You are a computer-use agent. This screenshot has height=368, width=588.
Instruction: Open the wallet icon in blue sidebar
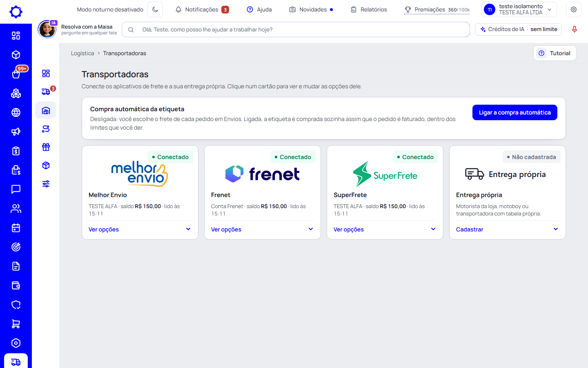click(x=16, y=285)
